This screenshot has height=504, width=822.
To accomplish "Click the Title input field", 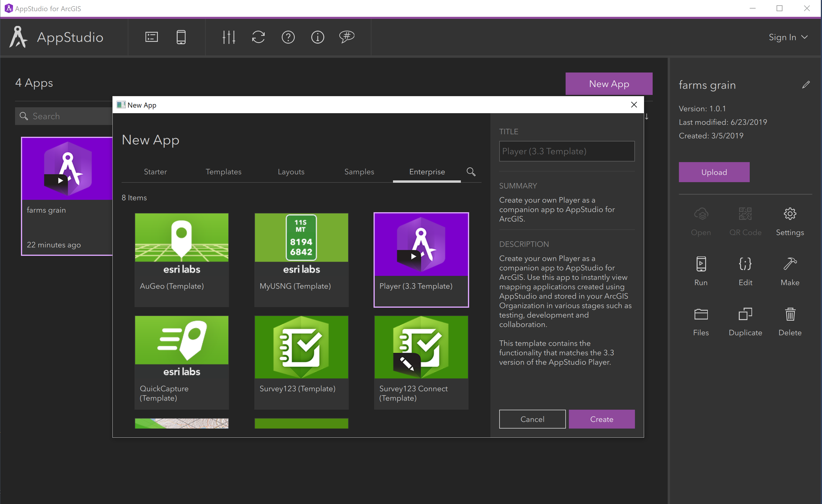I will point(566,151).
